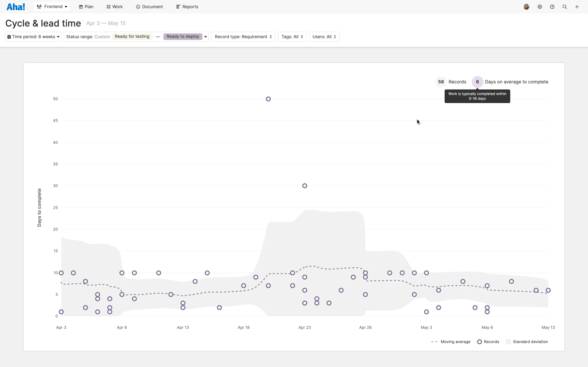
Task: Click the 58 Records count badge
Action: click(441, 82)
